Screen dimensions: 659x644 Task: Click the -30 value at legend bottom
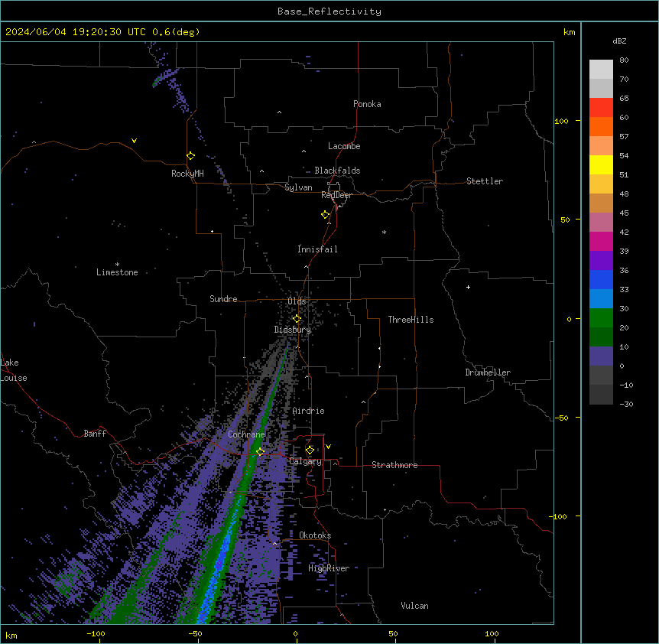tap(626, 404)
